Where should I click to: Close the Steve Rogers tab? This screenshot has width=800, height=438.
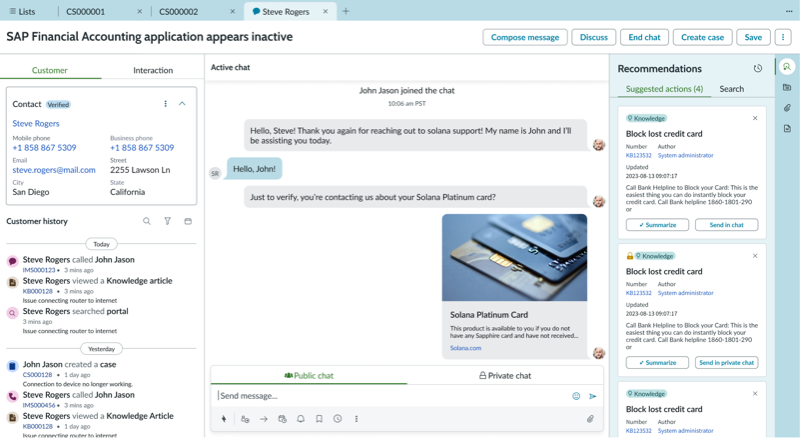tap(325, 11)
